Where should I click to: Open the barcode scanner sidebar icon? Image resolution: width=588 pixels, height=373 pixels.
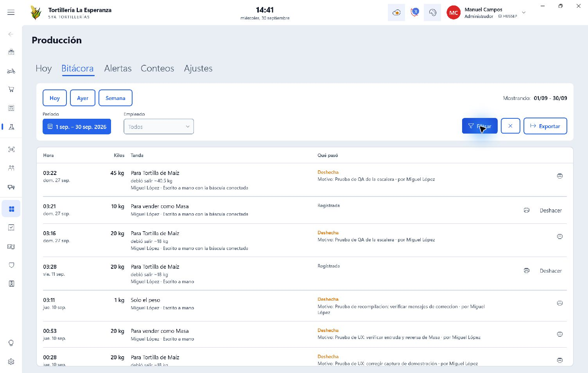11,149
